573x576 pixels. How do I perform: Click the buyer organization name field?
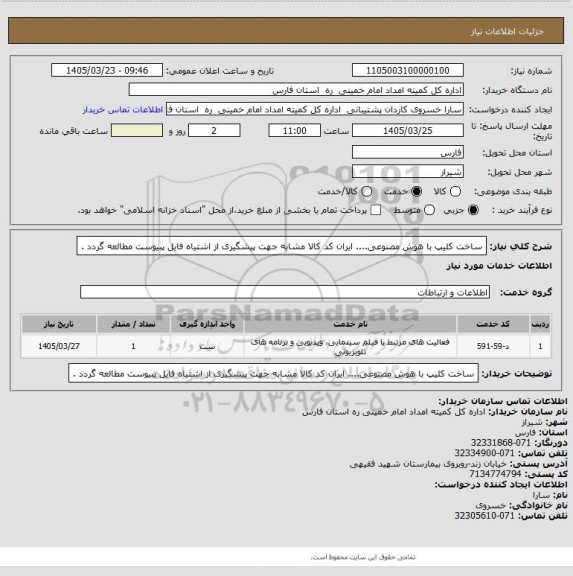pos(296,90)
